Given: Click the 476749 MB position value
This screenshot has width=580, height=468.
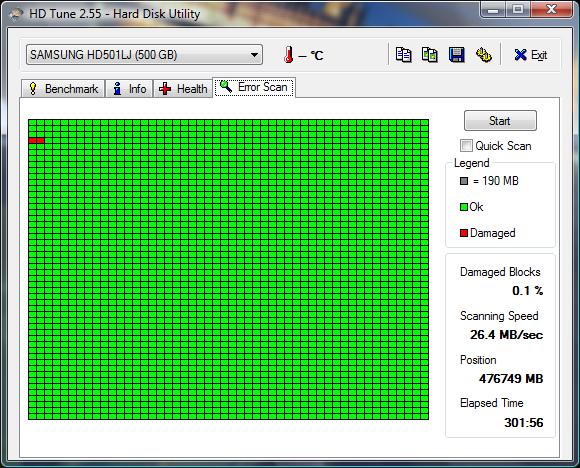Looking at the screenshot, I should [511, 378].
